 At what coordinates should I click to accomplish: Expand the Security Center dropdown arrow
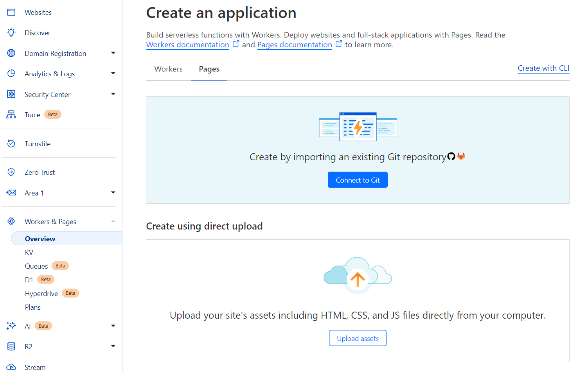pos(113,94)
